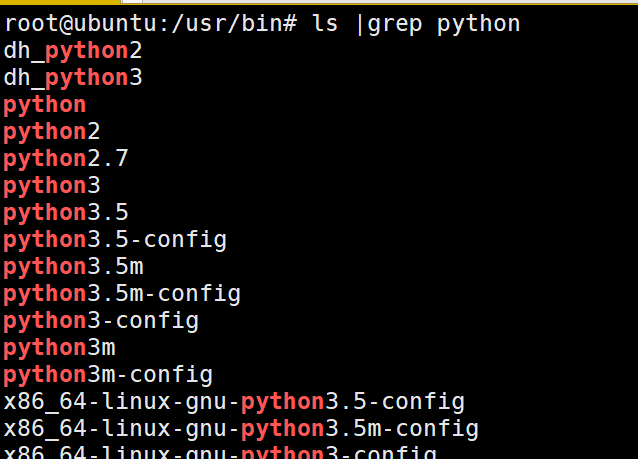
Task: Click the 'python3.5-config' entry
Action: coord(115,240)
